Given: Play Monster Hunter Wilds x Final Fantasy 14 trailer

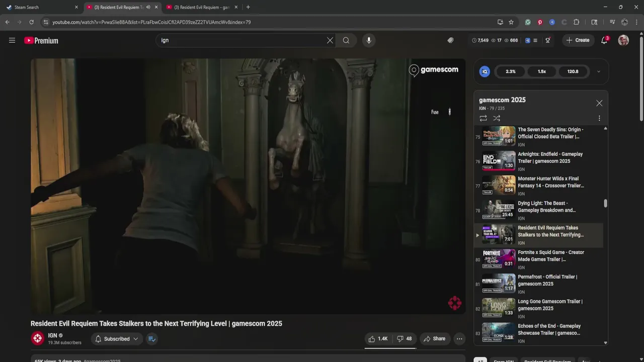Looking at the screenshot, I should pyautogui.click(x=538, y=185).
